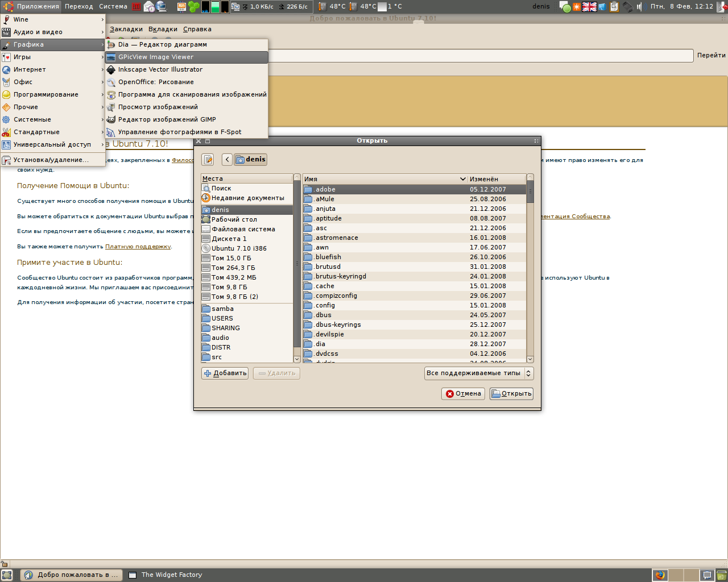This screenshot has height=582, width=728.
Task: Open the Wine submenu
Action: click(53, 19)
